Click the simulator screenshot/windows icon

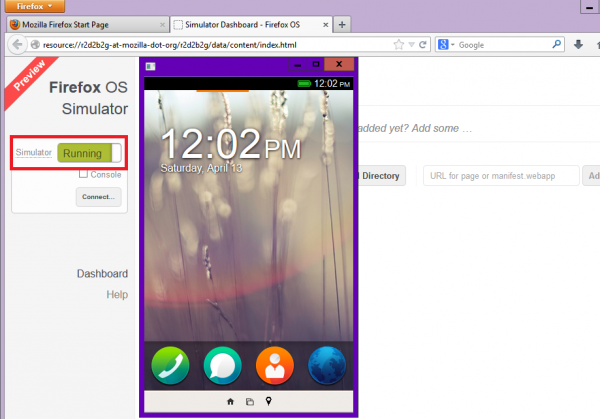tap(249, 401)
